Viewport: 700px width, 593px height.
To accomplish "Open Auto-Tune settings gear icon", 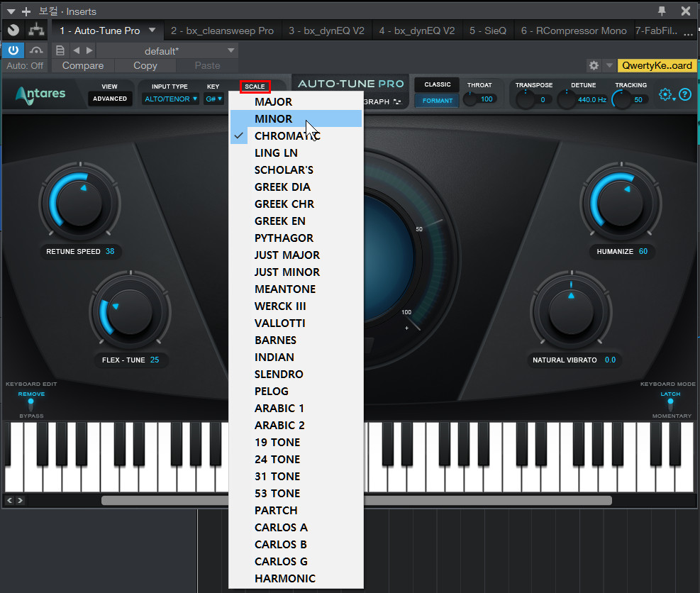I will tap(666, 94).
